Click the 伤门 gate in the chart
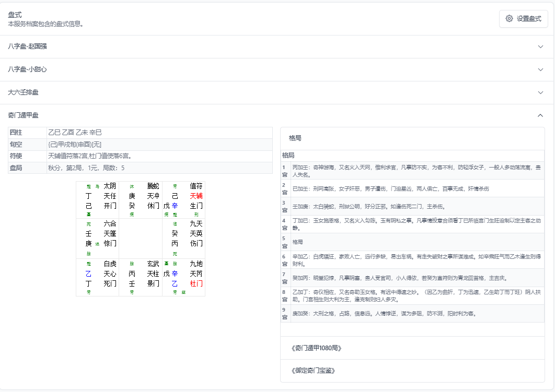555x392 pixels. [x=196, y=243]
